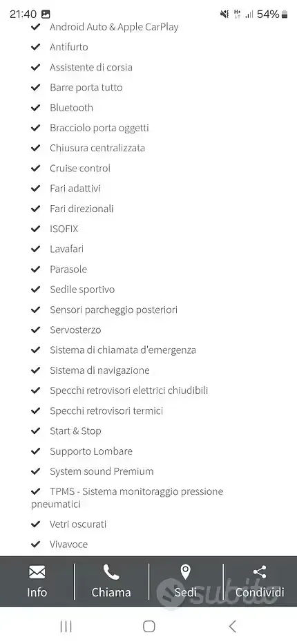The width and height of the screenshot is (297, 644).
Task: Tap the envelope Info icon
Action: [x=37, y=572]
